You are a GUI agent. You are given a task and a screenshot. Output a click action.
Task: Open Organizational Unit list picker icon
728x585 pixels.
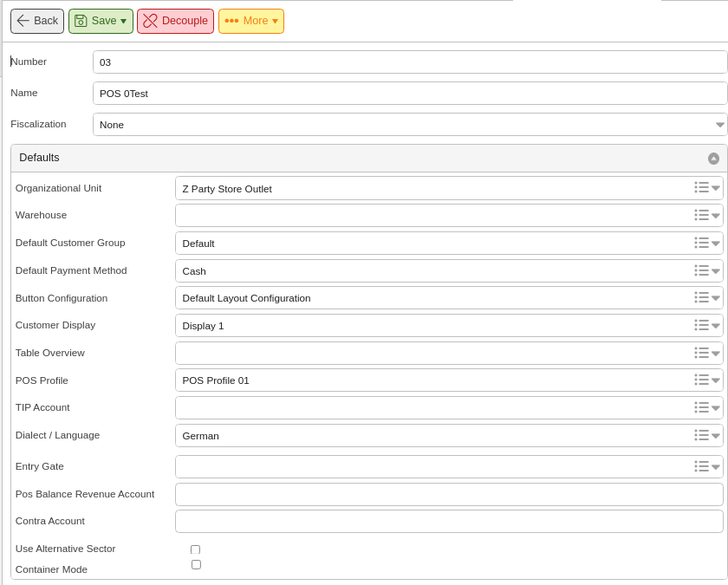tap(701, 187)
